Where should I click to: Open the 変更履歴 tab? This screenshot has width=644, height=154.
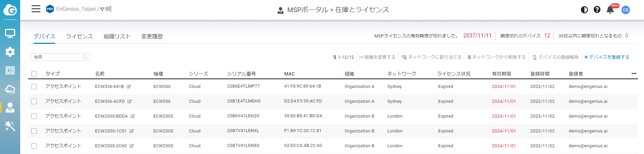coord(152,36)
